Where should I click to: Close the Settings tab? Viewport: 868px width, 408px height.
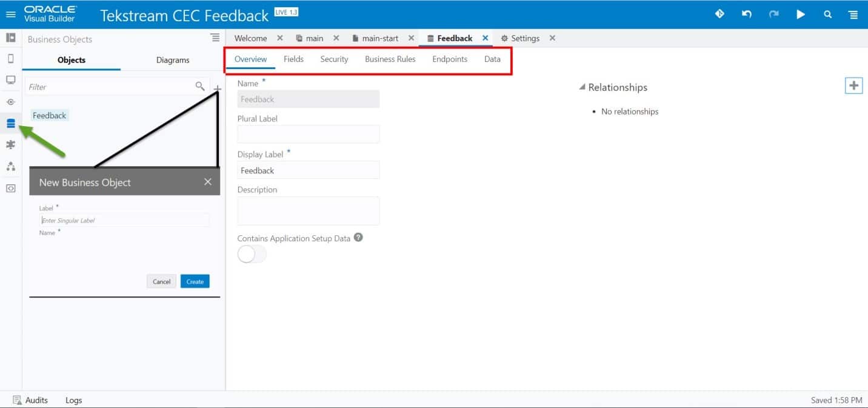point(552,38)
